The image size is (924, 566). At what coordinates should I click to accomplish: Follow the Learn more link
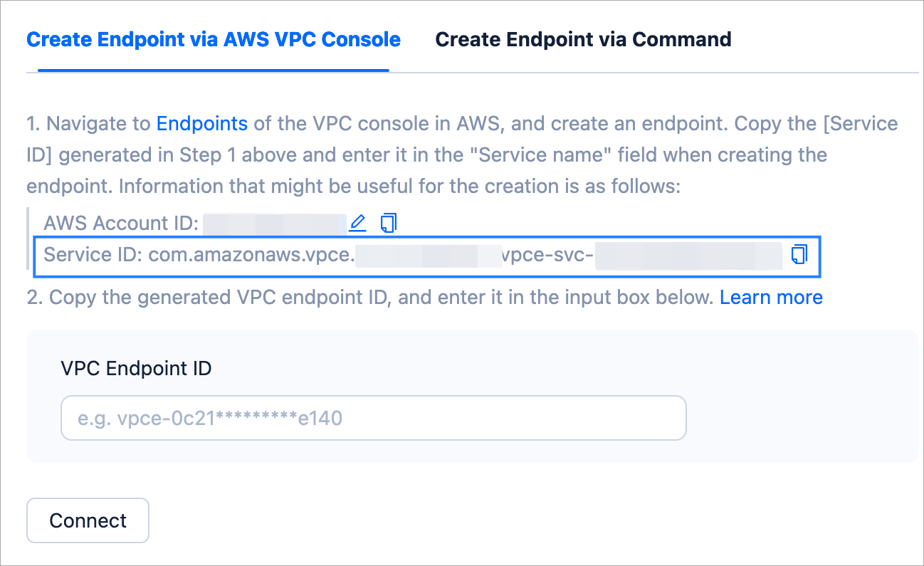coord(771,297)
